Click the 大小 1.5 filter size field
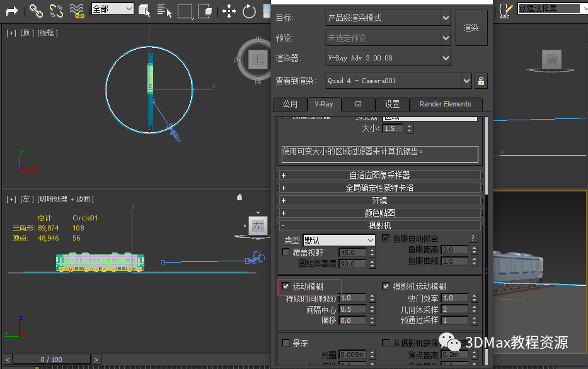The width and height of the screenshot is (588, 369). click(393, 128)
